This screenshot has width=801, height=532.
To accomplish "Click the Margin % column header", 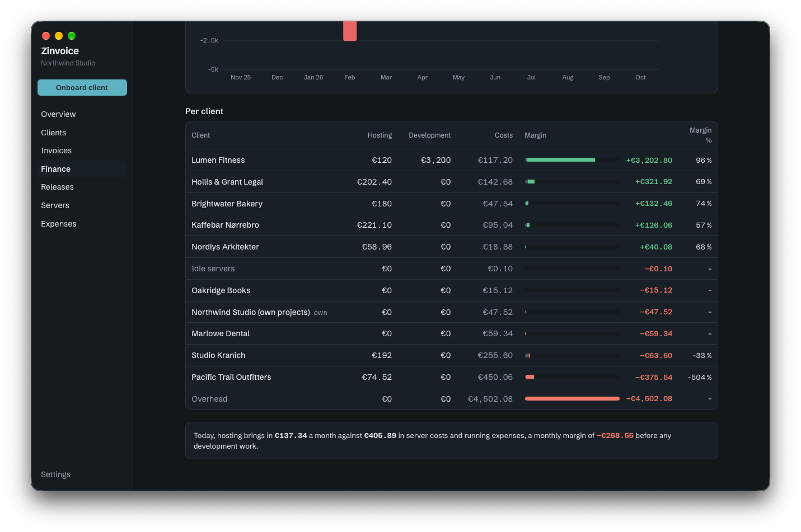I will click(701, 135).
